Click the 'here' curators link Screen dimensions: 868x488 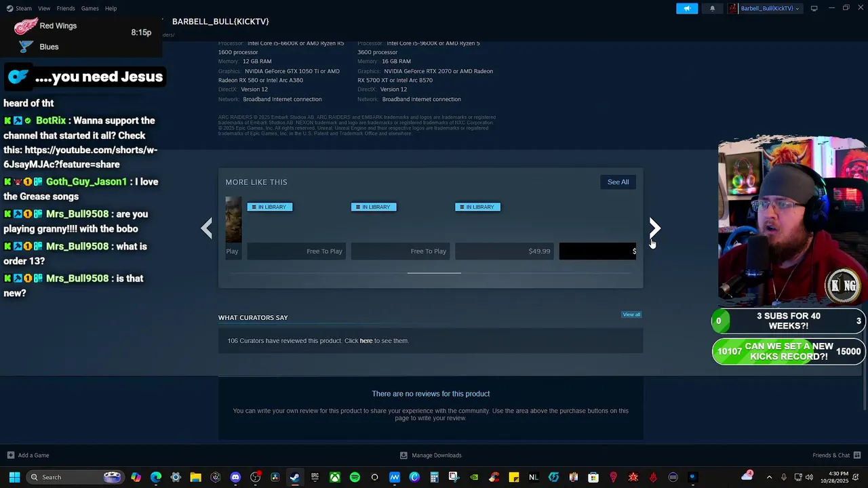coord(366,341)
